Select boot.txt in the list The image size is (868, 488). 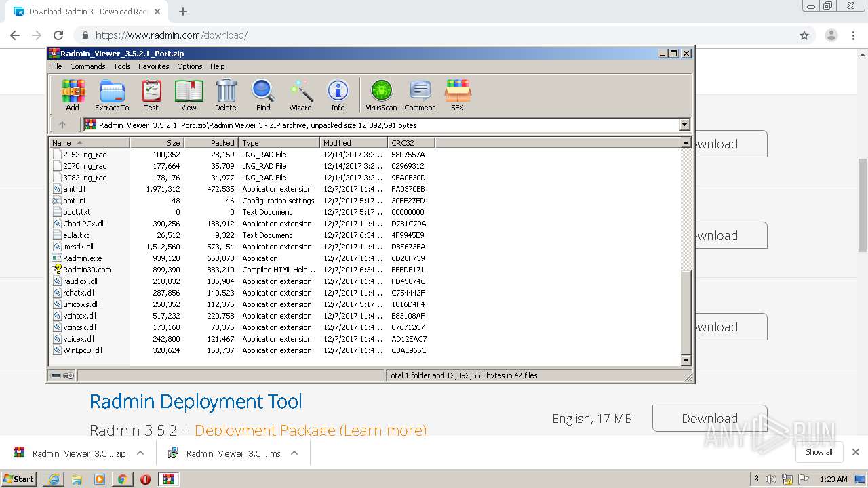tap(77, 212)
